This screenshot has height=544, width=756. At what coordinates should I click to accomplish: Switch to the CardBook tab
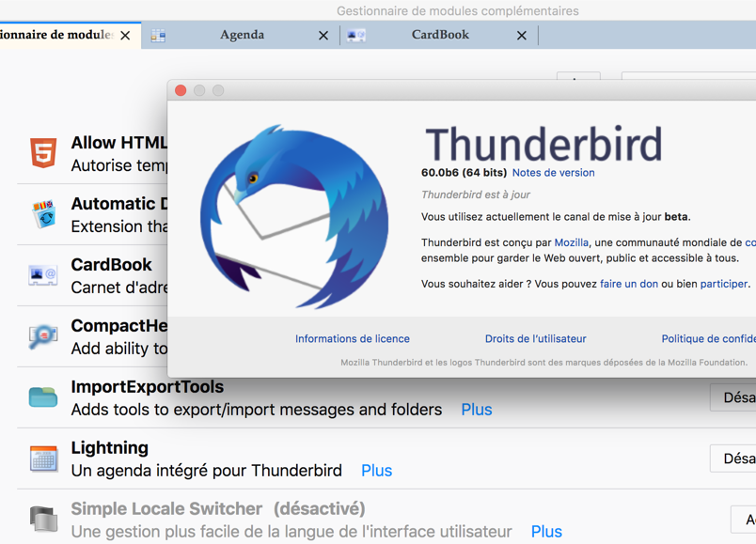(x=440, y=35)
